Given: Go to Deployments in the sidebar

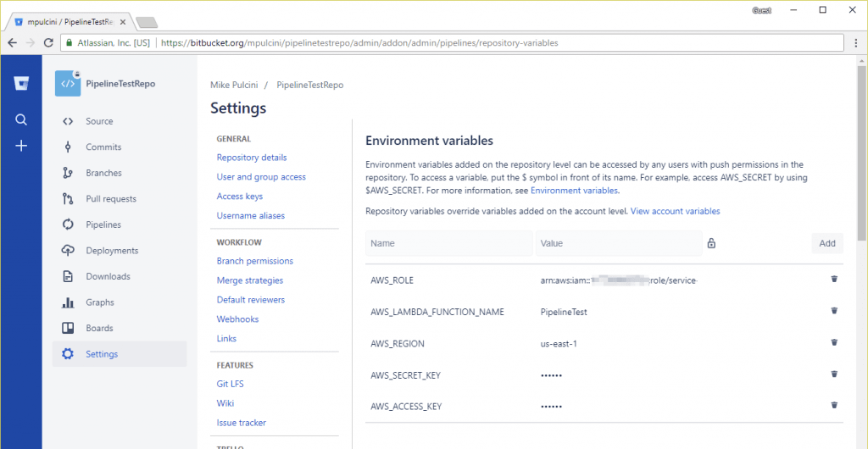Looking at the screenshot, I should tap(111, 251).
